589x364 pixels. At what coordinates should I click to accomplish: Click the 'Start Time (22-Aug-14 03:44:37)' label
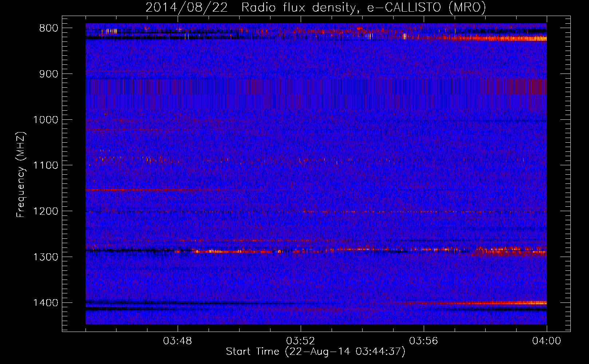[x=316, y=352]
